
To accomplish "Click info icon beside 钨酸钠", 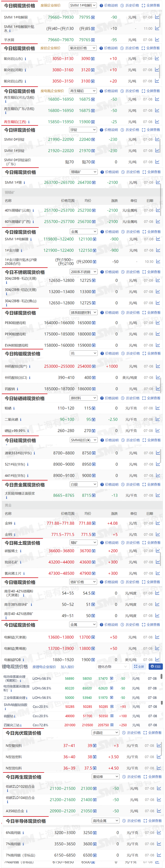I will coord(18,389).
